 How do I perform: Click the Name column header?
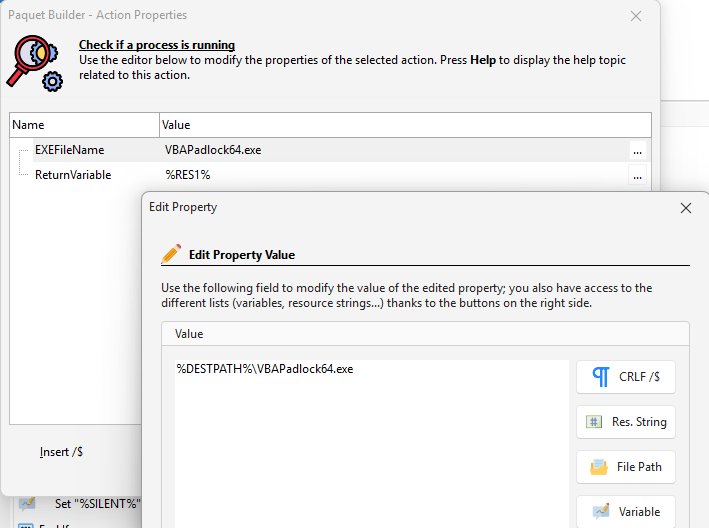(x=85, y=125)
